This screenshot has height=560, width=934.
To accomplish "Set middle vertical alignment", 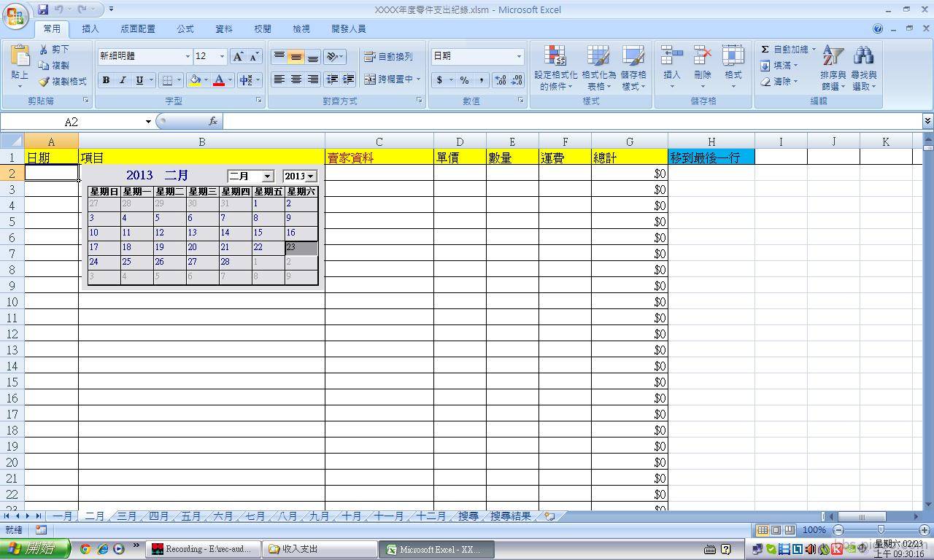I will click(296, 56).
